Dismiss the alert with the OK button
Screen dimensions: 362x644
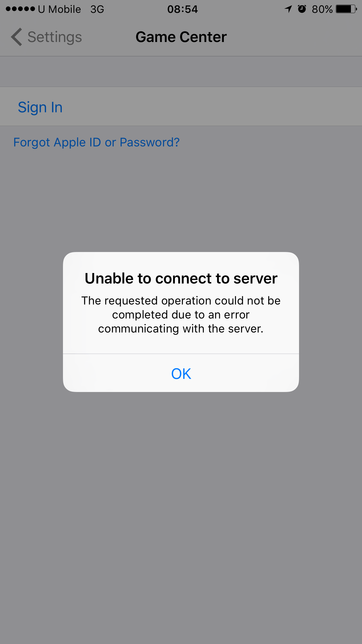pyautogui.click(x=181, y=373)
